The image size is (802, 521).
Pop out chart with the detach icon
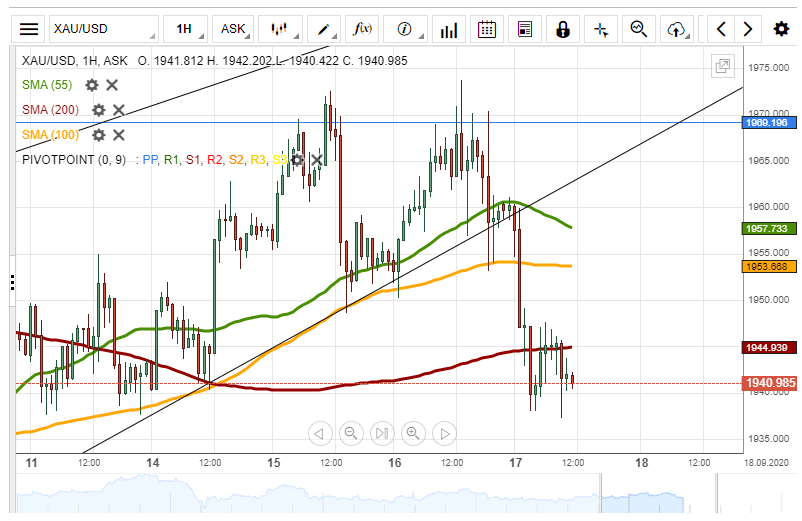pos(721,67)
